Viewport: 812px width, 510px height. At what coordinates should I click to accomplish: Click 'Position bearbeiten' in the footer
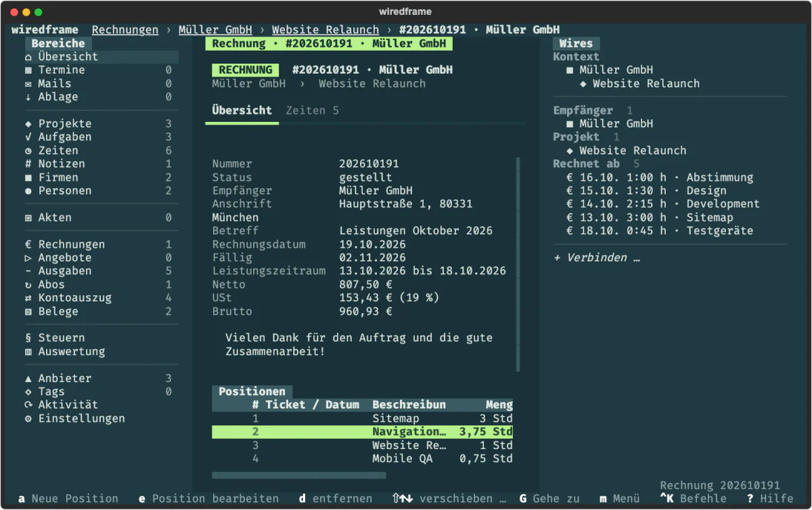(208, 498)
